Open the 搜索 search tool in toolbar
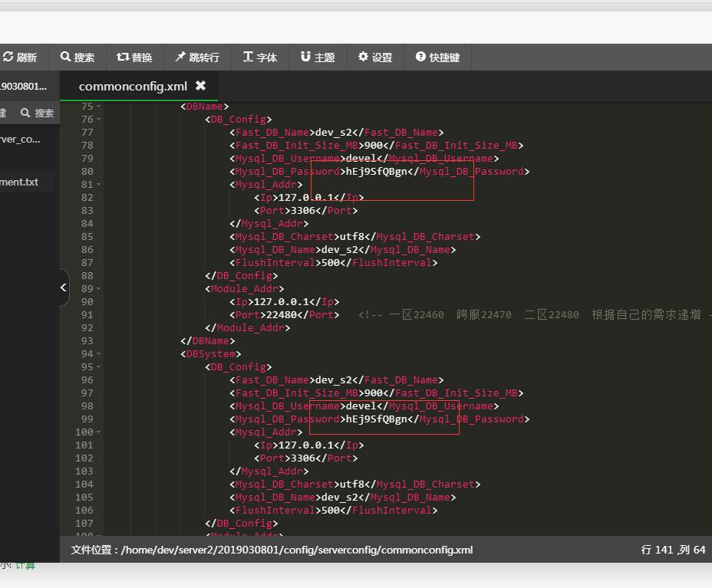 tap(77, 57)
